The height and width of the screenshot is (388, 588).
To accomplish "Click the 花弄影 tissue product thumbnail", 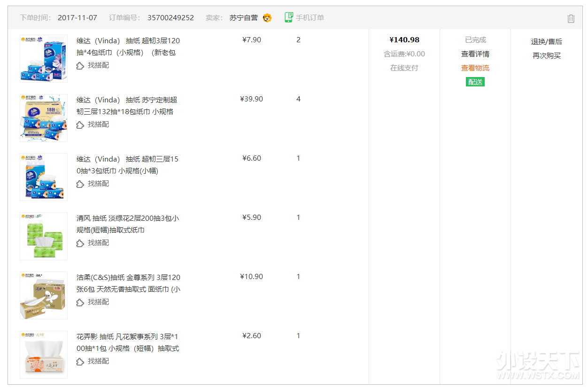I will (44, 355).
